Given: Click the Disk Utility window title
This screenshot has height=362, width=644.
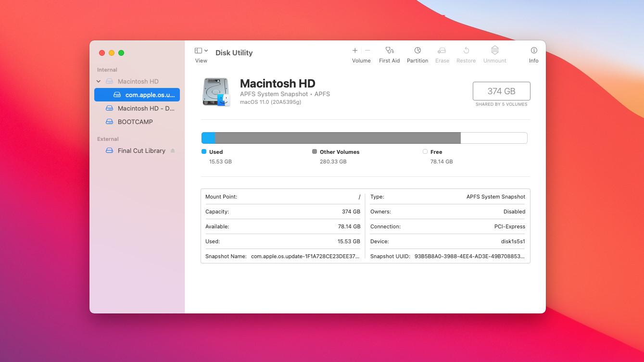Looking at the screenshot, I should click(x=234, y=53).
